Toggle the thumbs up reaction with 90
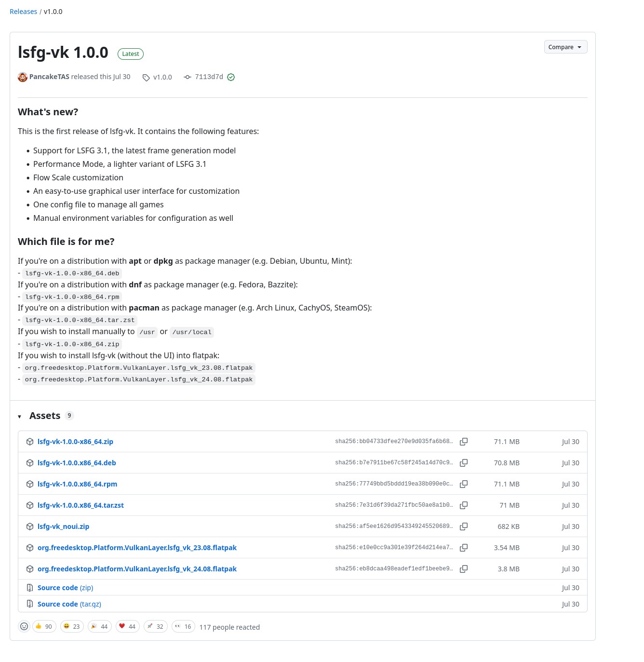Image resolution: width=644 pixels, height=662 pixels. coord(44,626)
